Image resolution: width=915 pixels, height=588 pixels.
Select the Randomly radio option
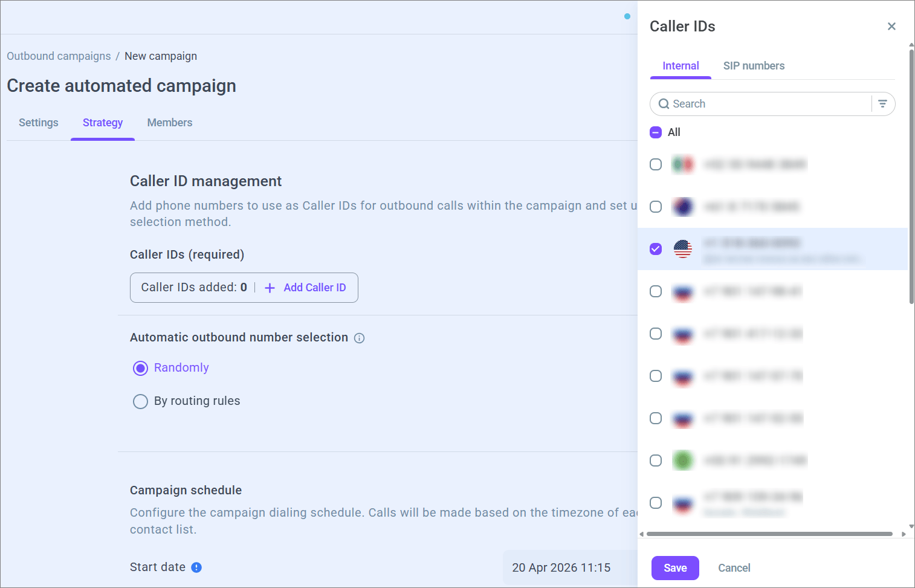tap(140, 368)
